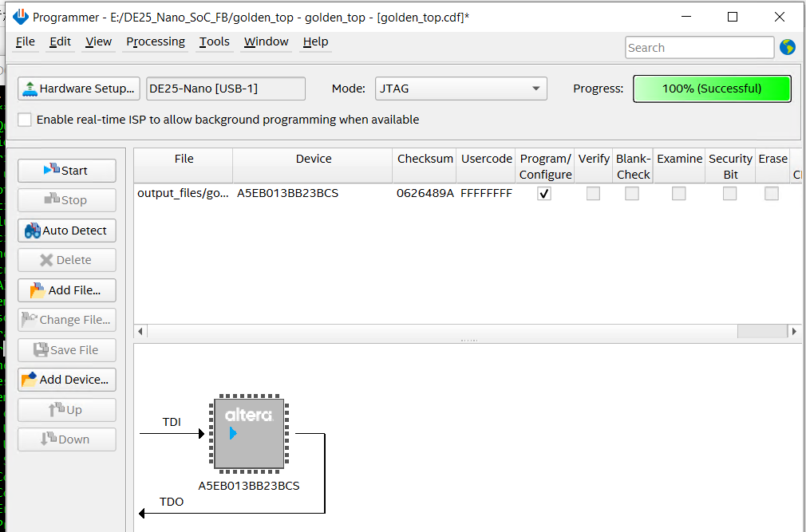Click the 100% Successful progress bar
This screenshot has height=532, width=806.
click(712, 89)
